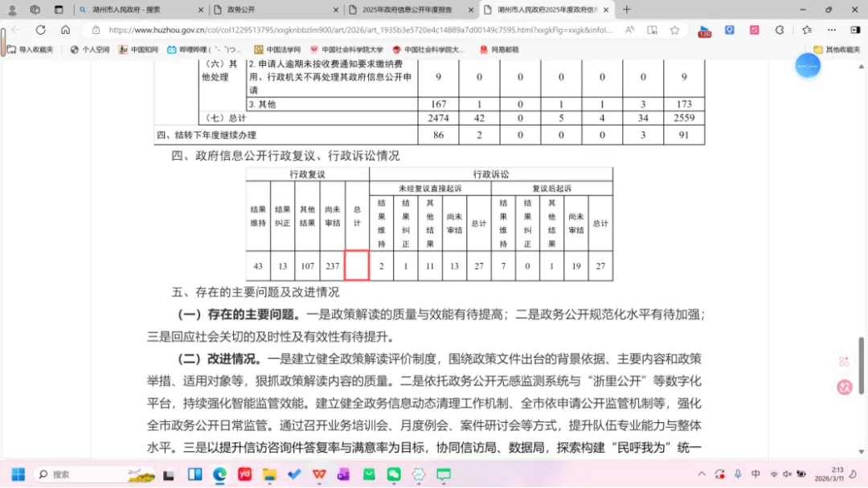The width and height of the screenshot is (868, 488).
Task: Open the 中国社会科学院大学 bookmark
Action: click(x=347, y=49)
